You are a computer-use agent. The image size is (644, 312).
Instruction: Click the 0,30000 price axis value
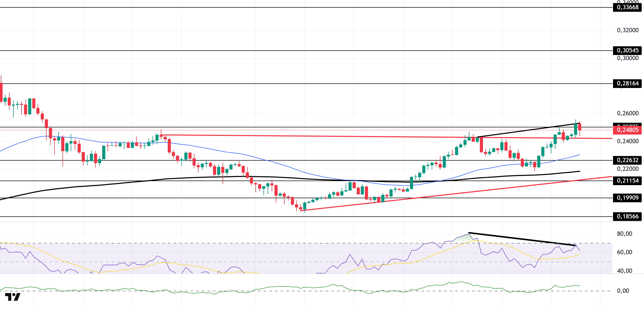pos(628,58)
